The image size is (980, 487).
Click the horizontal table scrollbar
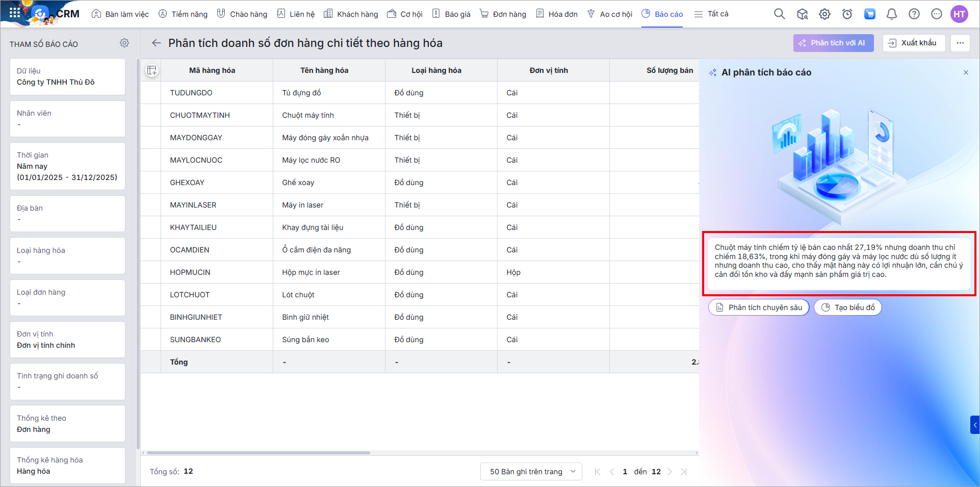(x=259, y=453)
